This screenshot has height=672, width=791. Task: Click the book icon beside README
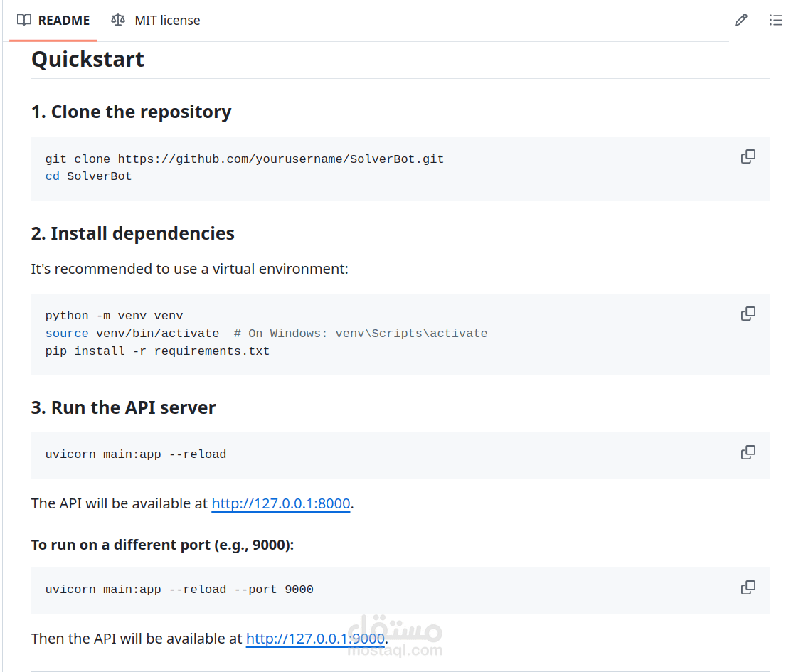[24, 20]
